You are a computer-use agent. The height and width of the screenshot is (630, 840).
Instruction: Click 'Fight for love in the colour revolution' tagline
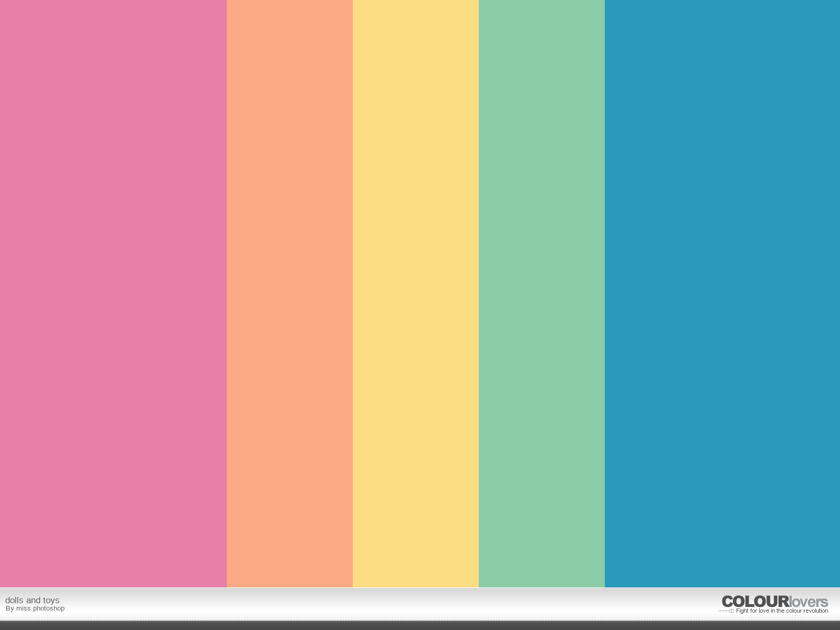782,611
